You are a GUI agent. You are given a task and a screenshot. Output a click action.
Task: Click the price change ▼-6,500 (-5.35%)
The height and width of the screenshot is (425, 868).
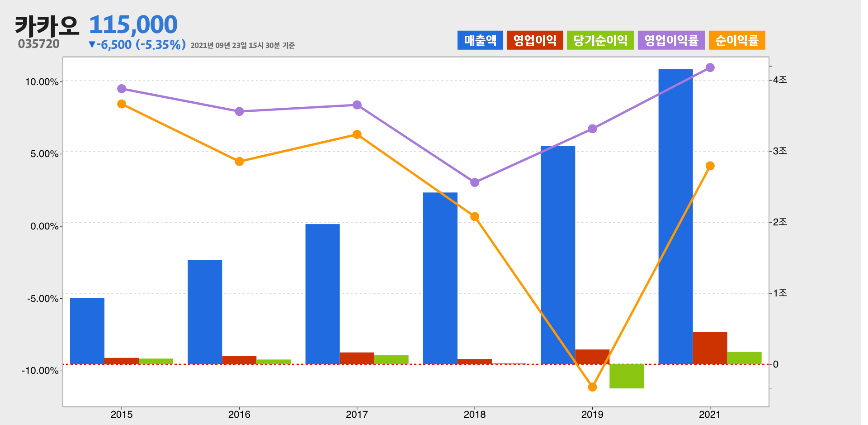coord(137,44)
